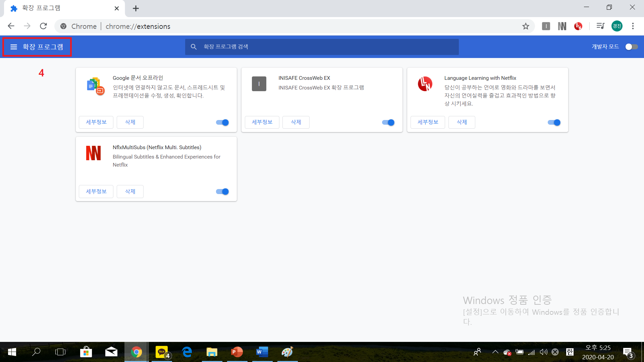Image resolution: width=644 pixels, height=362 pixels.
Task: Open Language Learning with Netflix toolbar icon
Action: [578, 26]
